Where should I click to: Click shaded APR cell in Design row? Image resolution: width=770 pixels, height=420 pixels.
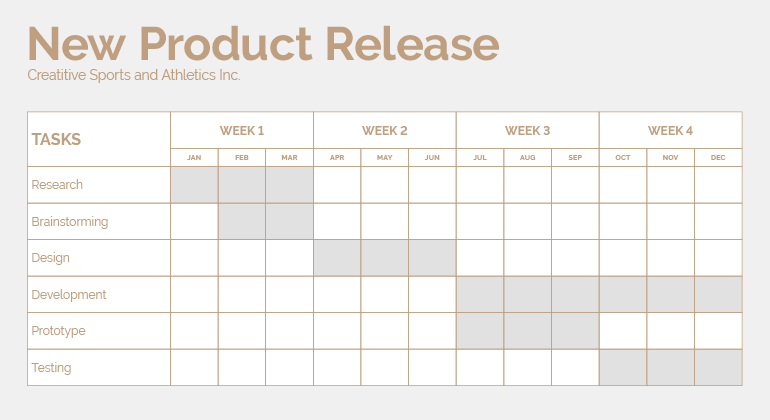[x=337, y=258]
